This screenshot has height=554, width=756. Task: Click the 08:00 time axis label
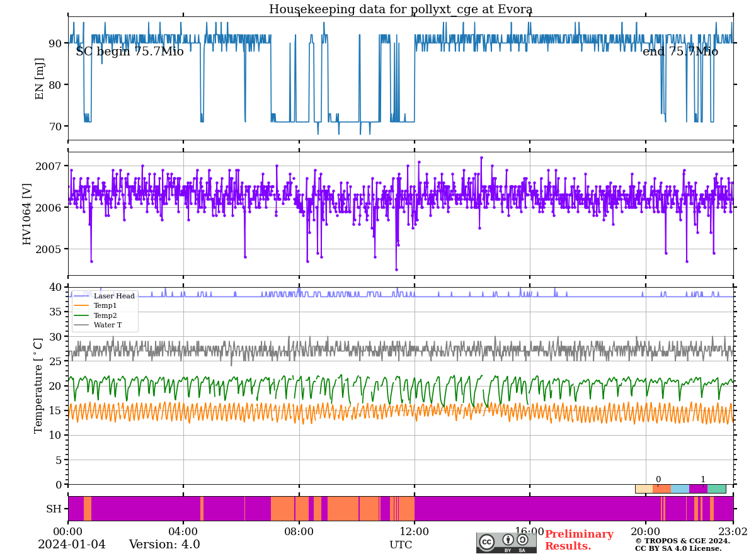click(299, 532)
